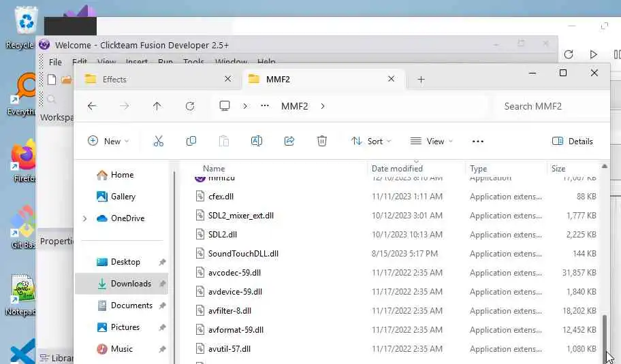Image resolution: width=621 pixels, height=364 pixels.
Task: Sort by the Size column header
Action: tap(558, 169)
